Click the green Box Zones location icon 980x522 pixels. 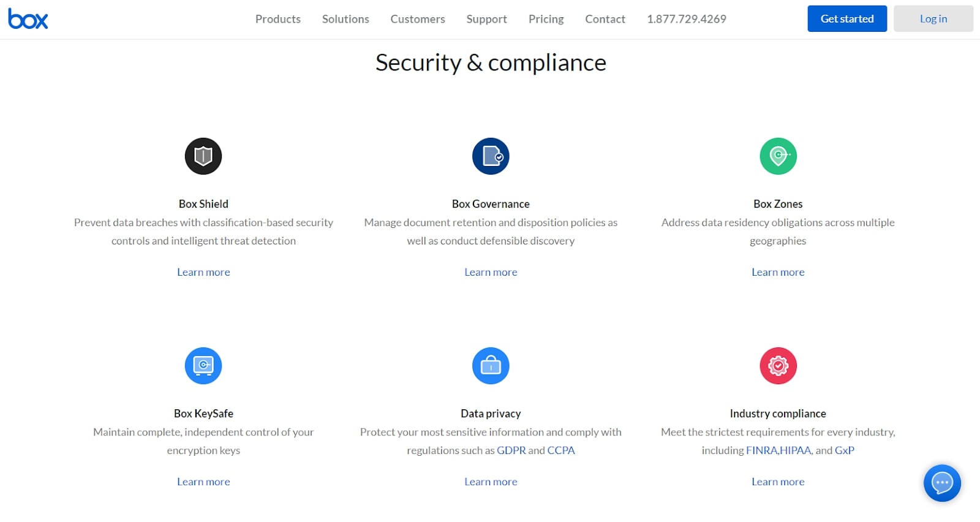point(778,156)
